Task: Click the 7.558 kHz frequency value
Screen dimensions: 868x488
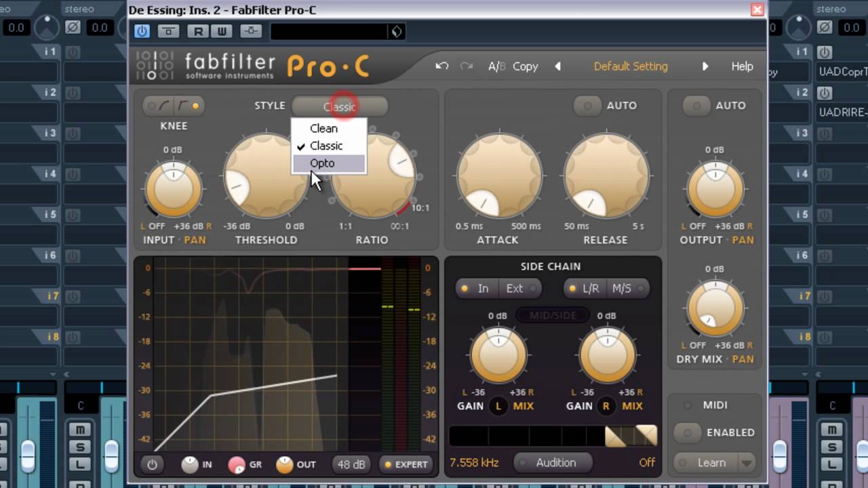Action: point(474,463)
